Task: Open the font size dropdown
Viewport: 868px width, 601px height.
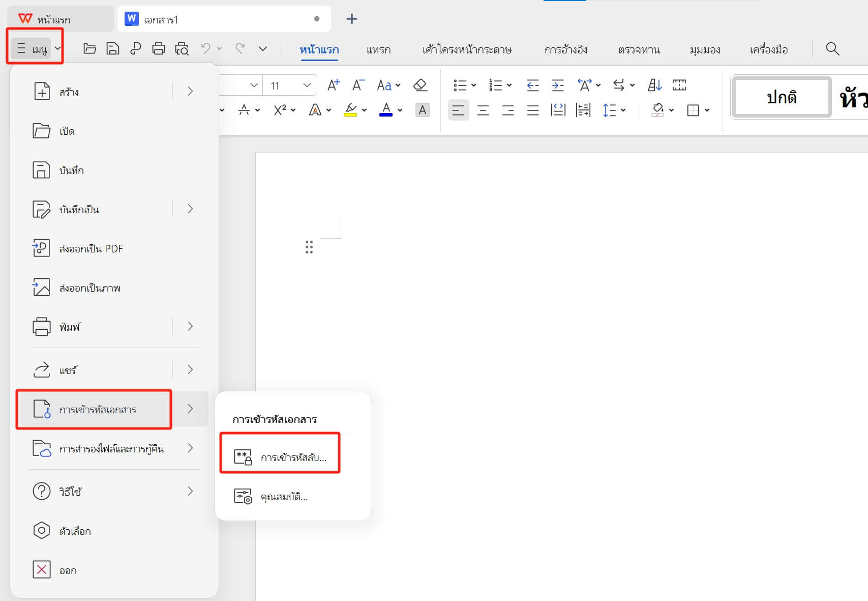Action: [307, 85]
